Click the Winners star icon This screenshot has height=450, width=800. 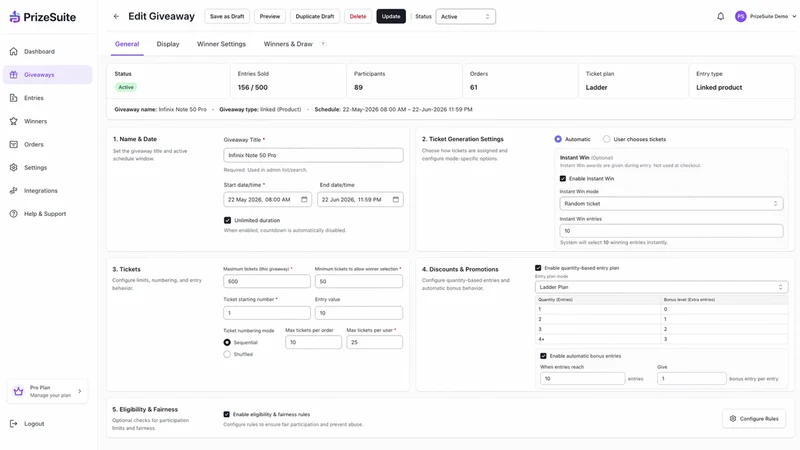pos(14,121)
